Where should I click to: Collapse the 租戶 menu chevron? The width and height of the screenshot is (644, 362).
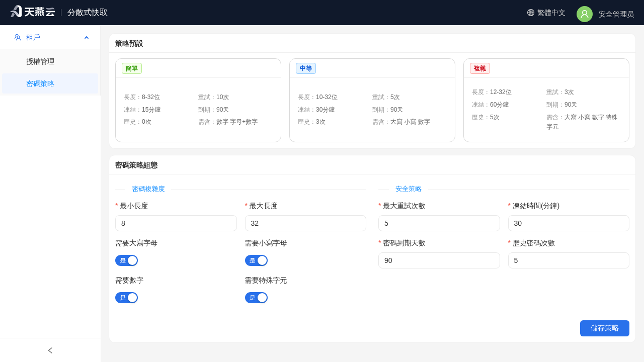click(x=87, y=37)
